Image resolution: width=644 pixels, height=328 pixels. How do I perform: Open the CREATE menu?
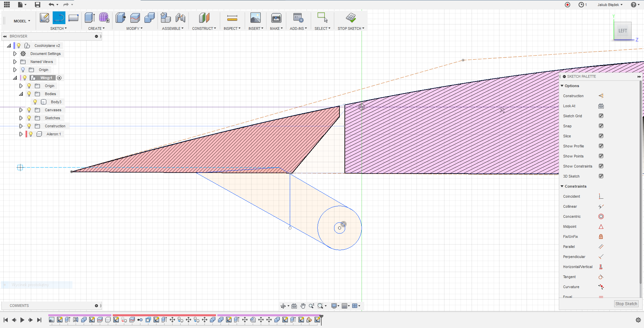[96, 28]
